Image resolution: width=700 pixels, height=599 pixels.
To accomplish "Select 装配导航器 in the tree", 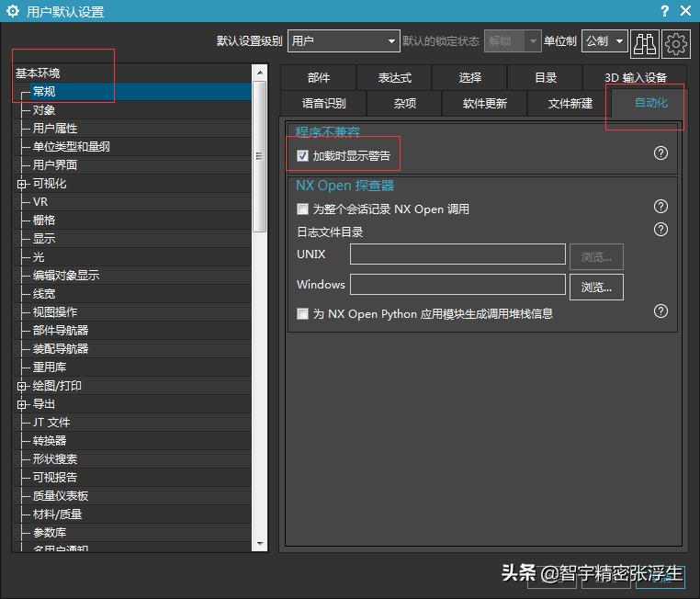I will (x=61, y=348).
